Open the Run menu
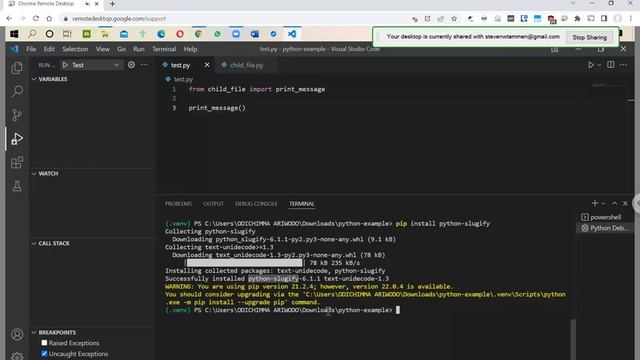The image size is (640, 360). [139, 49]
